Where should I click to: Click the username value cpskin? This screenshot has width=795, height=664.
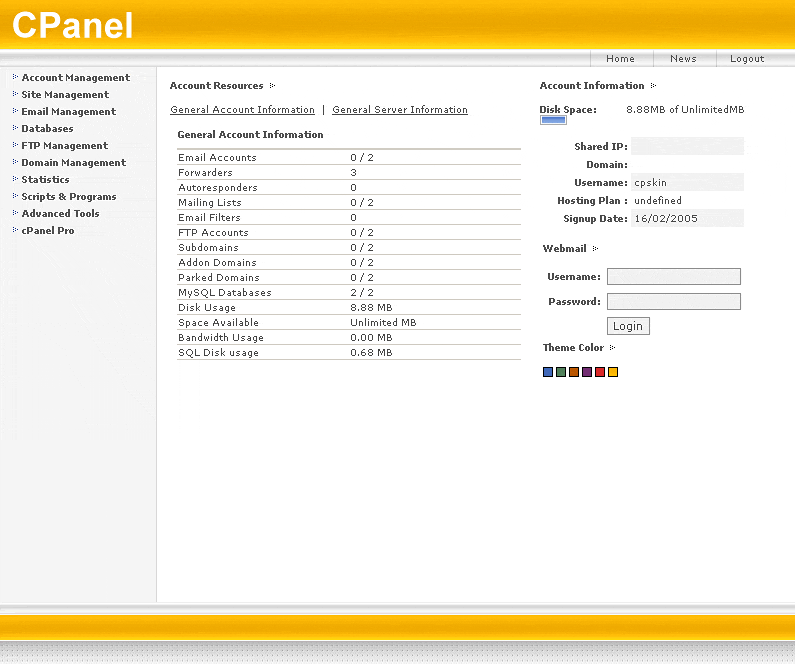coord(651,182)
